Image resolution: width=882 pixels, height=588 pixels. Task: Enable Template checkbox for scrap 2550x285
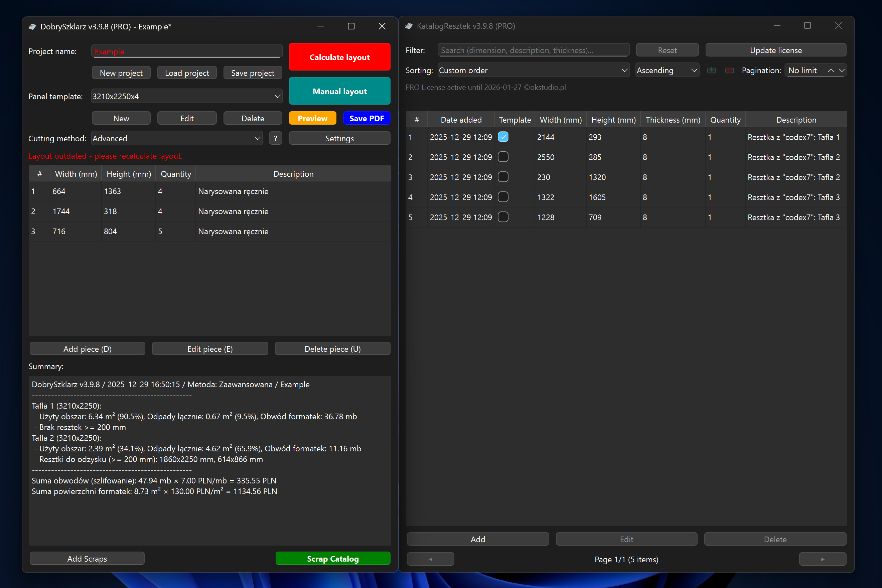coord(503,157)
